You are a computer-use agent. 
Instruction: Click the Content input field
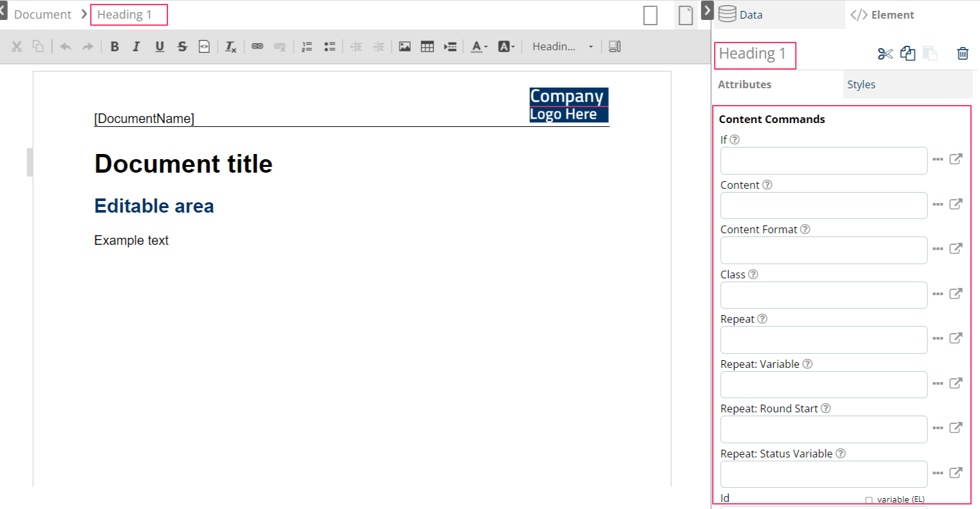pyautogui.click(x=824, y=205)
